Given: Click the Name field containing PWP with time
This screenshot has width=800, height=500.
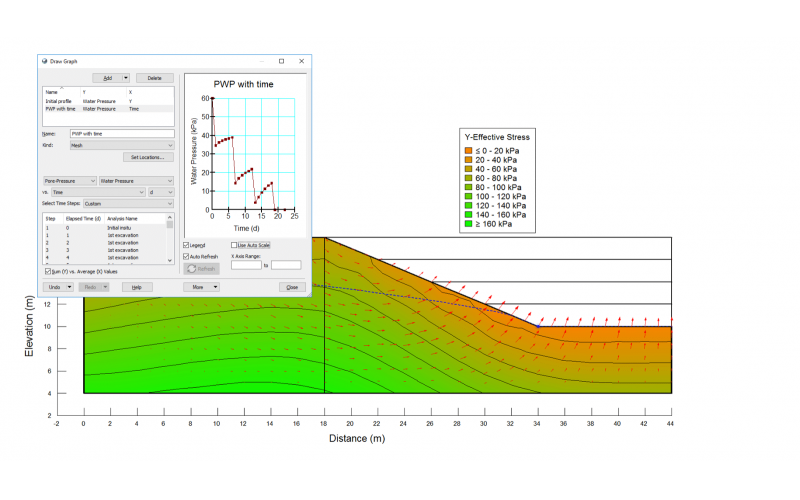Looking at the screenshot, I should tap(122, 133).
